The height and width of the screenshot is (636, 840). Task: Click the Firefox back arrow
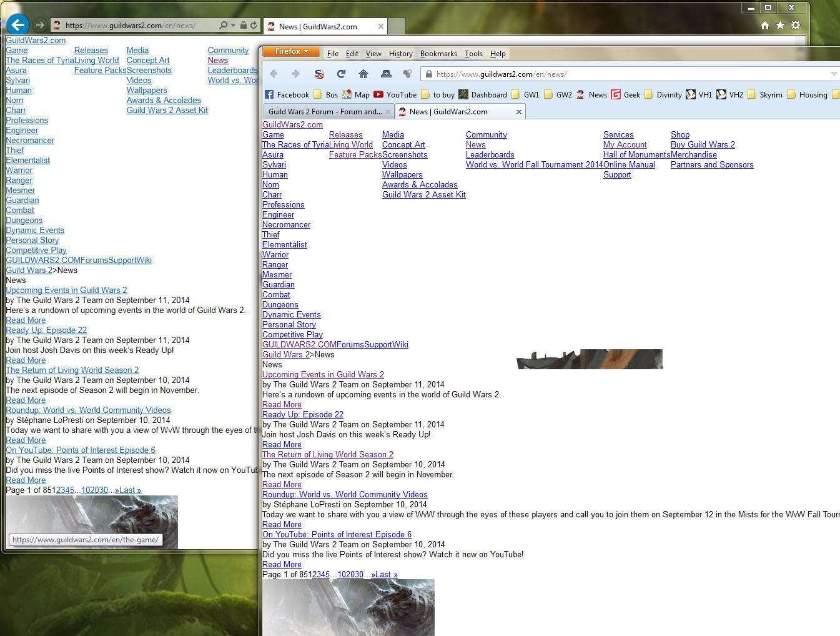274,74
